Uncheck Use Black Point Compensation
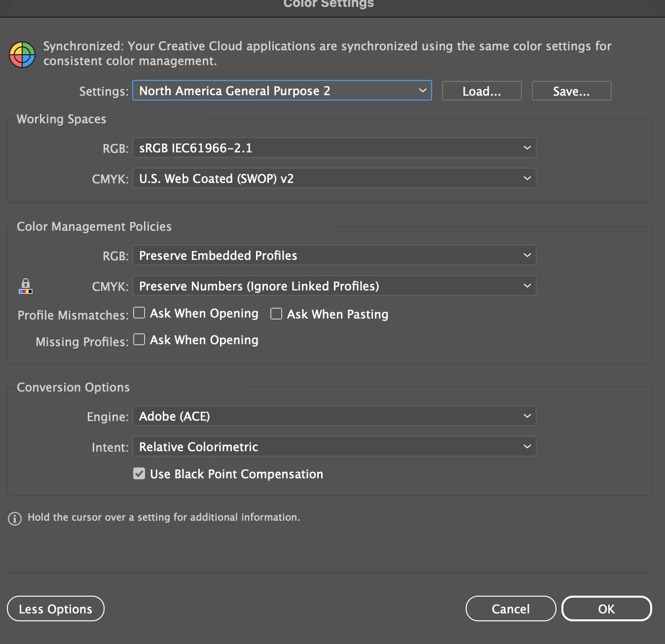The width and height of the screenshot is (665, 644). [139, 473]
